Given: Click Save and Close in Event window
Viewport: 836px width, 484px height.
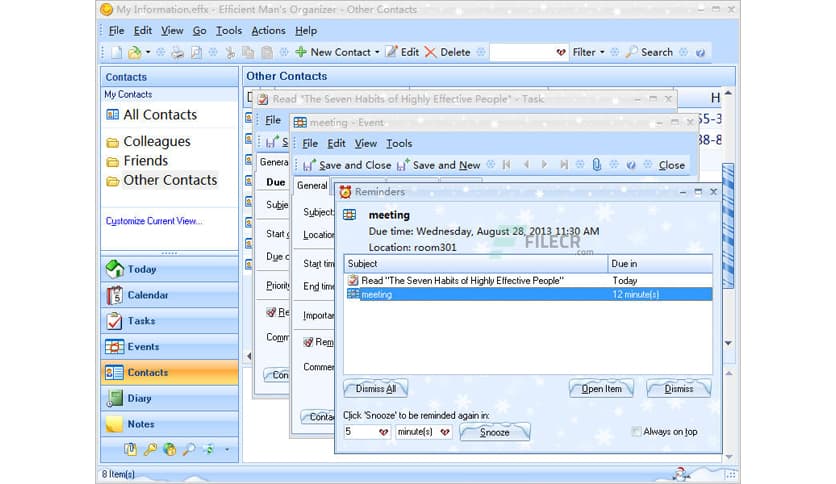Looking at the screenshot, I should coord(346,165).
